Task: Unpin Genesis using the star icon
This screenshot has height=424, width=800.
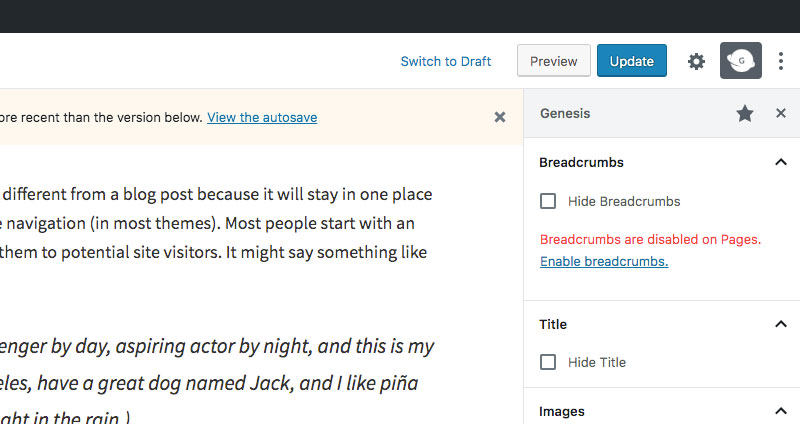Action: pos(745,114)
